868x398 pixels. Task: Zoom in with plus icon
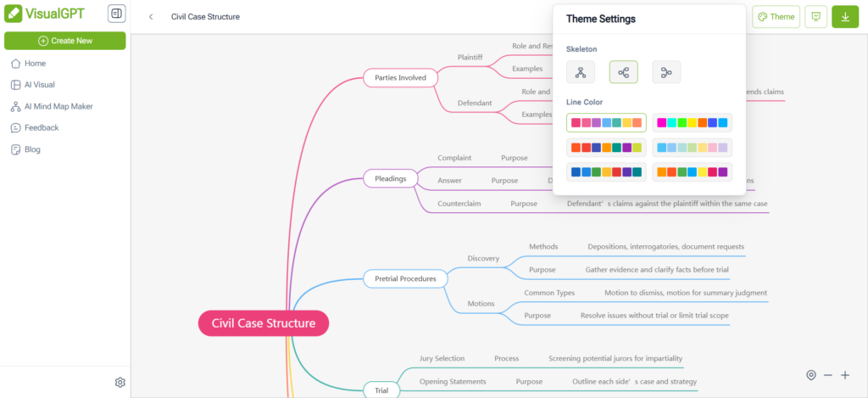click(845, 375)
